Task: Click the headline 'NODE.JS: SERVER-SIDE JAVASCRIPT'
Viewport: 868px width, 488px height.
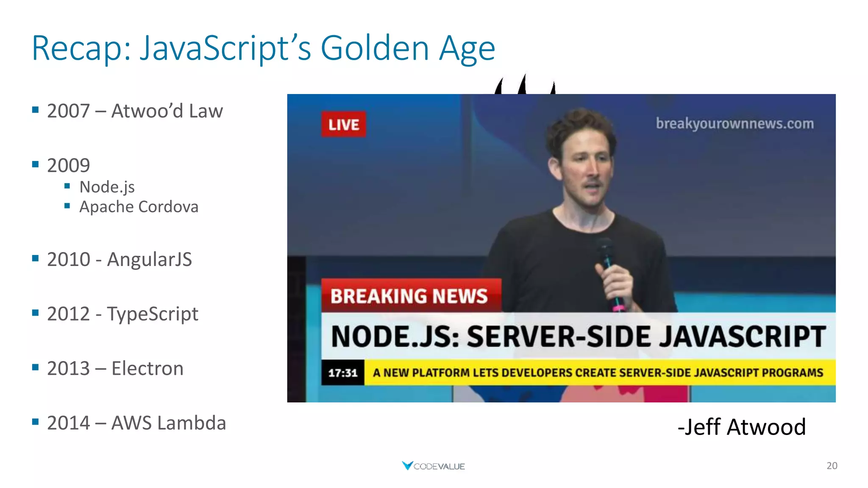Action: coord(578,336)
